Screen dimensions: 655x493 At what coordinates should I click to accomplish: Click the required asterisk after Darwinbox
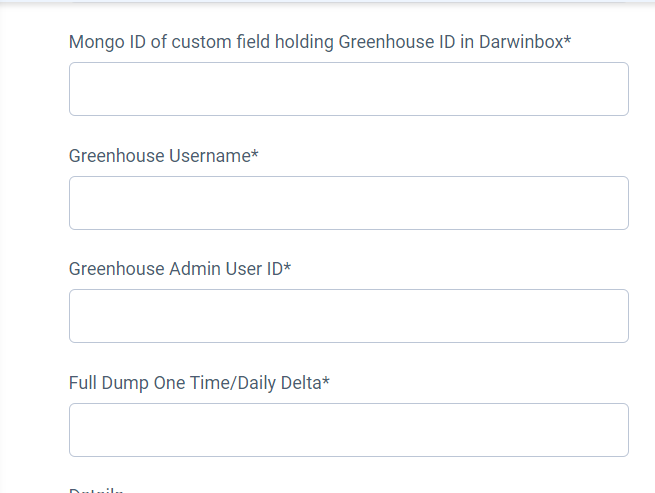pyautogui.click(x=567, y=40)
